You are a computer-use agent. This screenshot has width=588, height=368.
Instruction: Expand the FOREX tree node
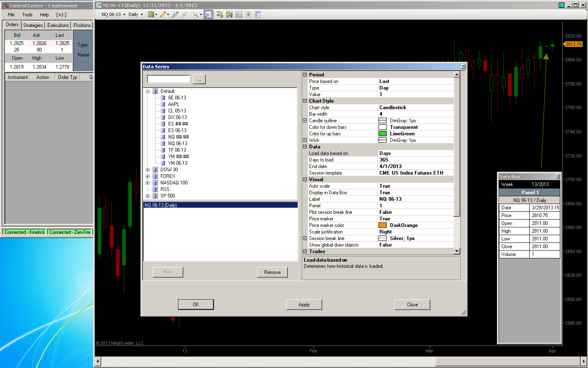148,176
